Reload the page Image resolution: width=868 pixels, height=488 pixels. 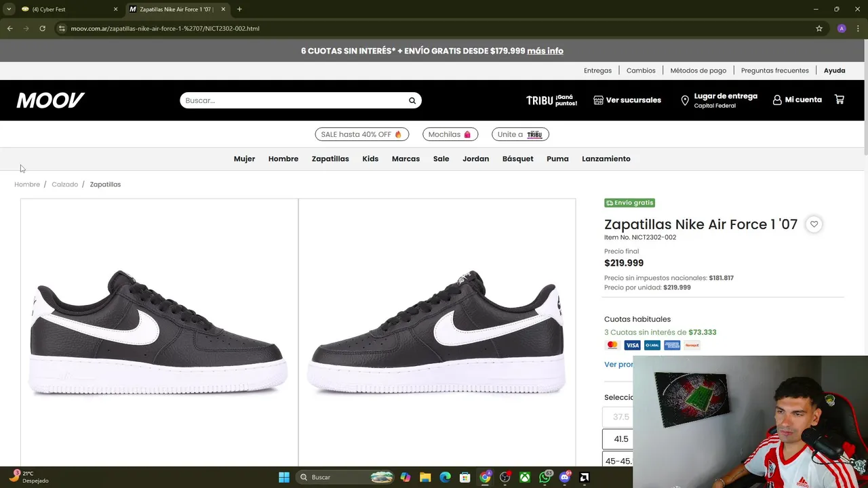click(42, 28)
